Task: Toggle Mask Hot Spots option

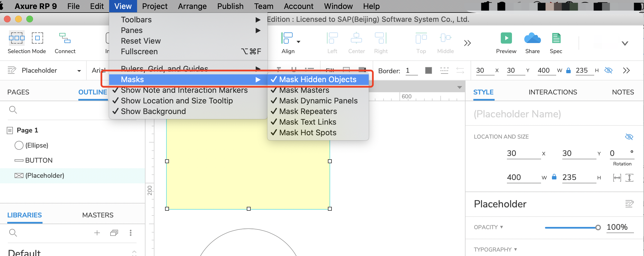Action: [x=318, y=133]
